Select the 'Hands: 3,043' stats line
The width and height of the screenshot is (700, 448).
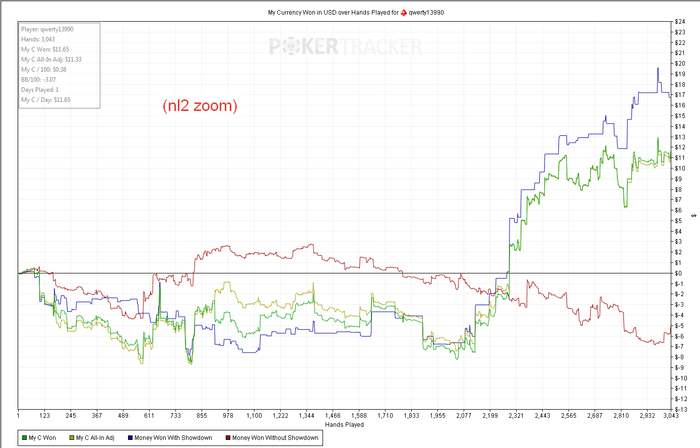pyautogui.click(x=38, y=39)
